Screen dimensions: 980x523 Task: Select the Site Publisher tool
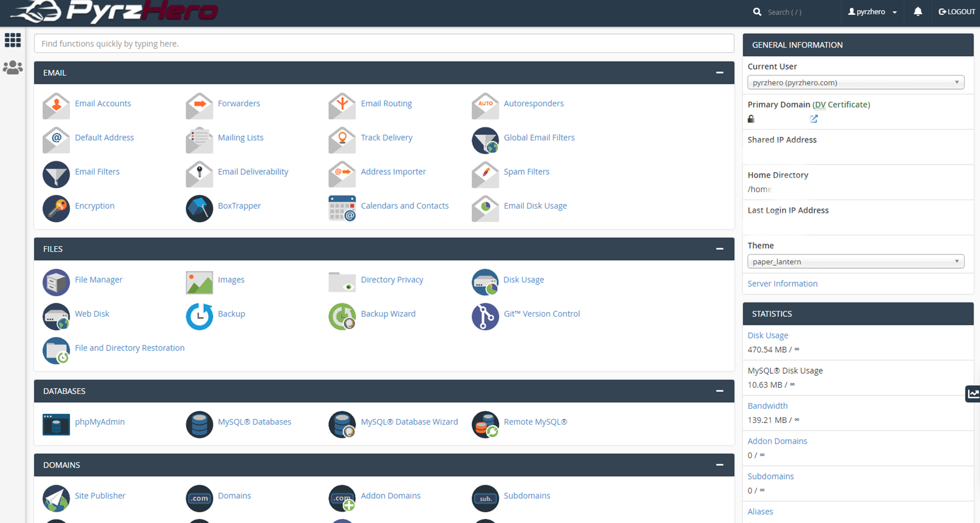pos(100,495)
